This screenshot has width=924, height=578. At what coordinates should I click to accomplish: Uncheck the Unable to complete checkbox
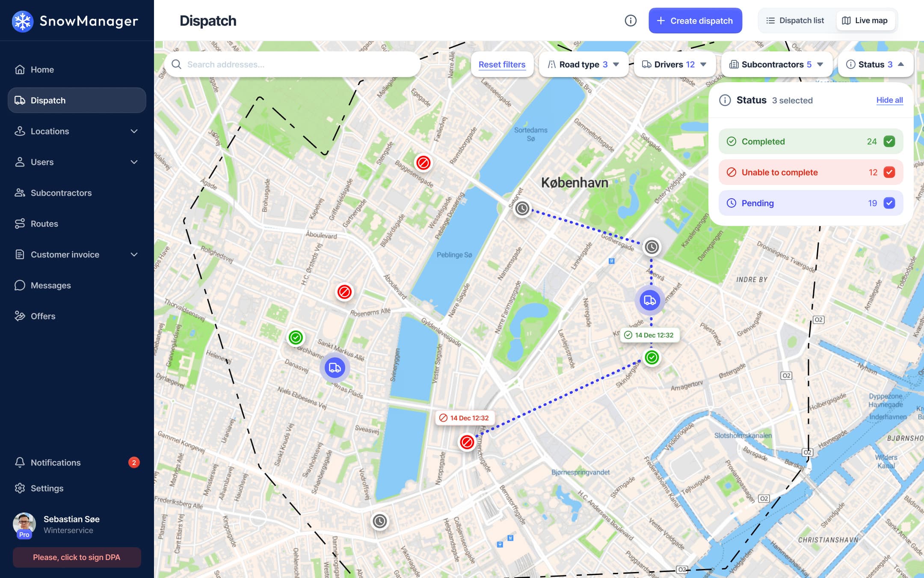(889, 172)
